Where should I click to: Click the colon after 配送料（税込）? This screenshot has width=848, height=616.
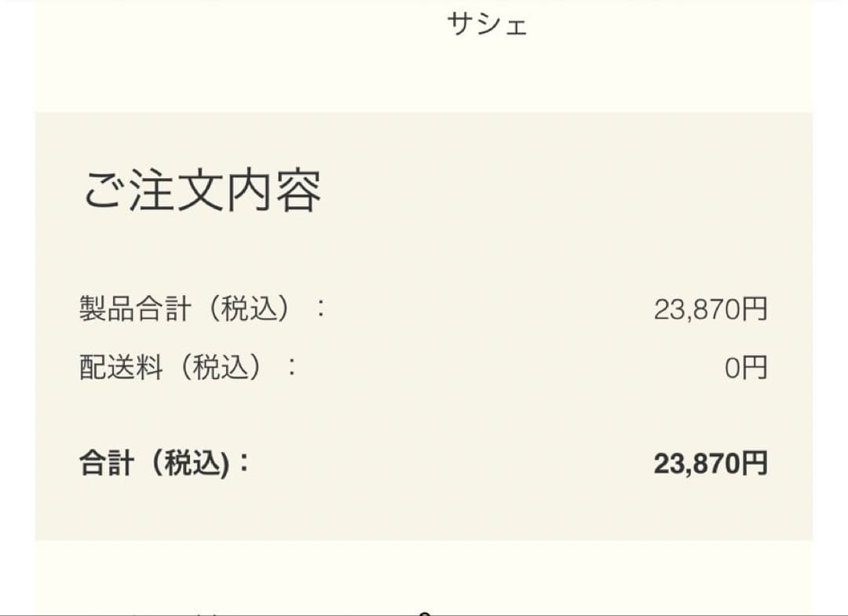coord(292,367)
